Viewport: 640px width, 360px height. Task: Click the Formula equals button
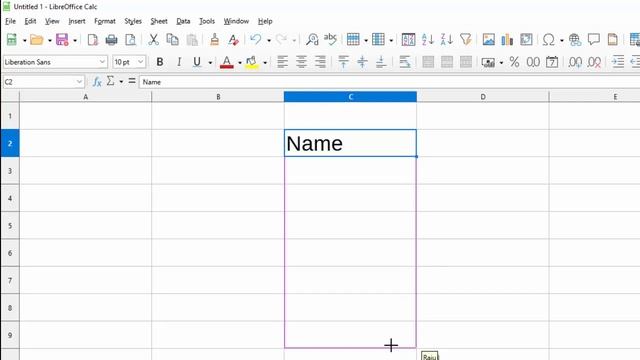[x=132, y=81]
